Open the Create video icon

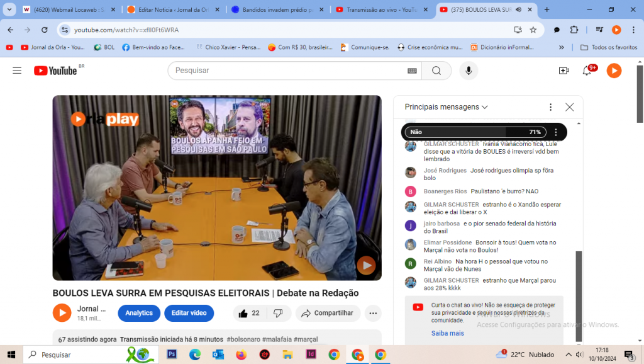point(564,71)
